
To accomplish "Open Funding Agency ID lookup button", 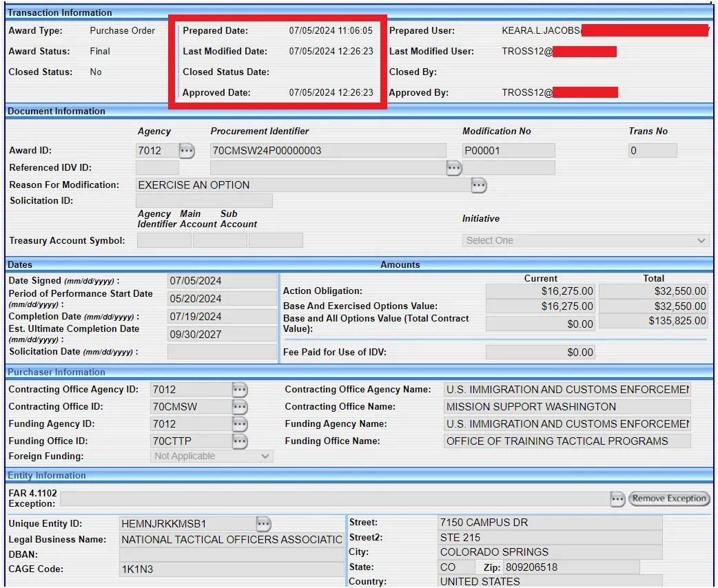I will tap(239, 424).
